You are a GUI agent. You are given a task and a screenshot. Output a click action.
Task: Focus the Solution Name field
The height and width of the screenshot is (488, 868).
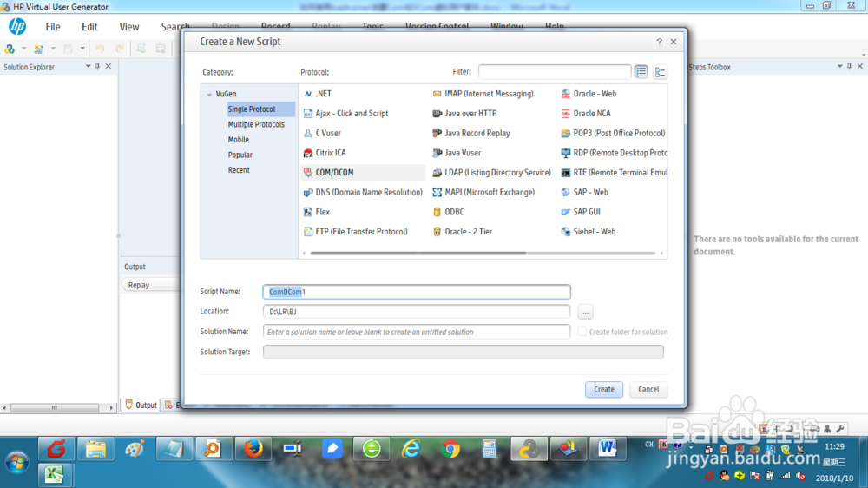pos(417,332)
